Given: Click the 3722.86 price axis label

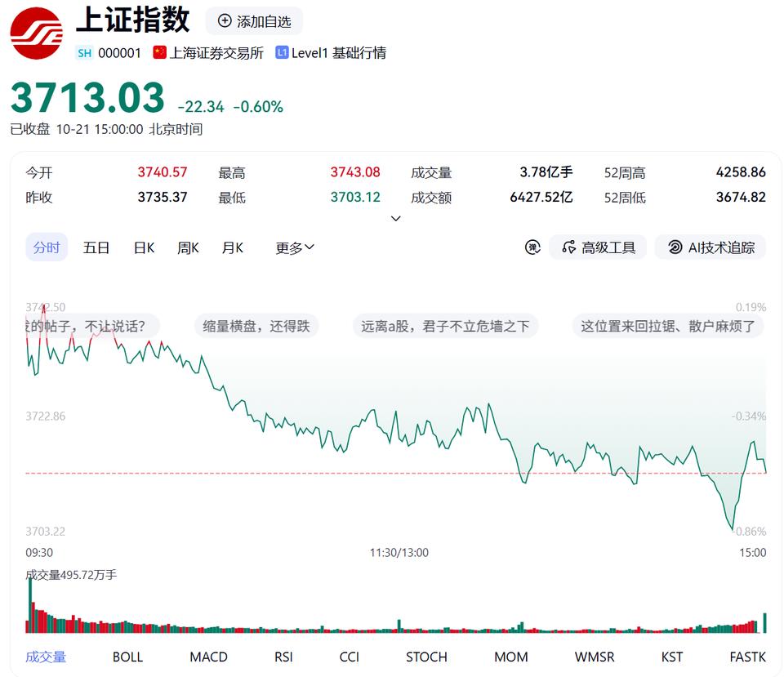Looking at the screenshot, I should click(46, 416).
